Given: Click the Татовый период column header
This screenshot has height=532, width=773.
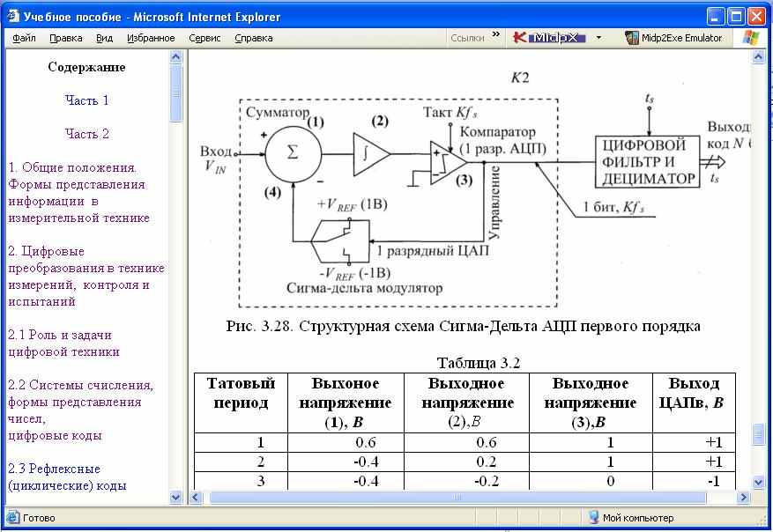Looking at the screenshot, I should pyautogui.click(x=242, y=403).
